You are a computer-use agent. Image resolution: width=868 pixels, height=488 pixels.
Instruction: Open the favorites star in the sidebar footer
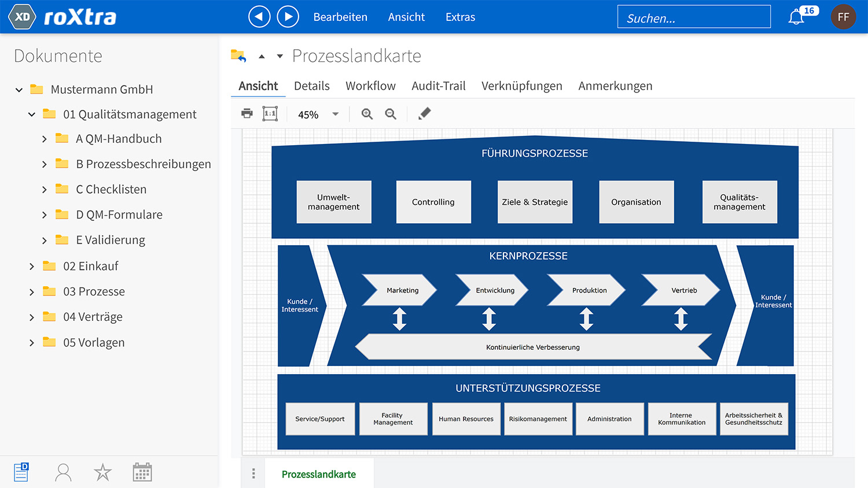pos(103,472)
